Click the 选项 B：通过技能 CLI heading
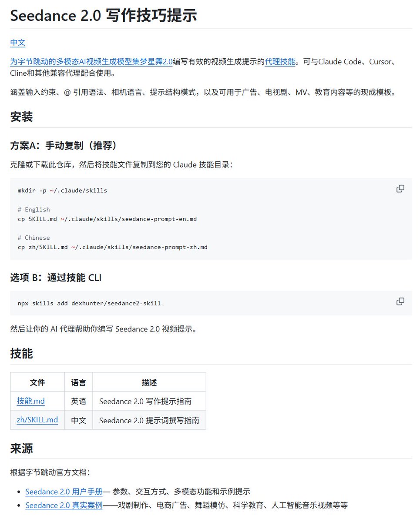 click(56, 277)
